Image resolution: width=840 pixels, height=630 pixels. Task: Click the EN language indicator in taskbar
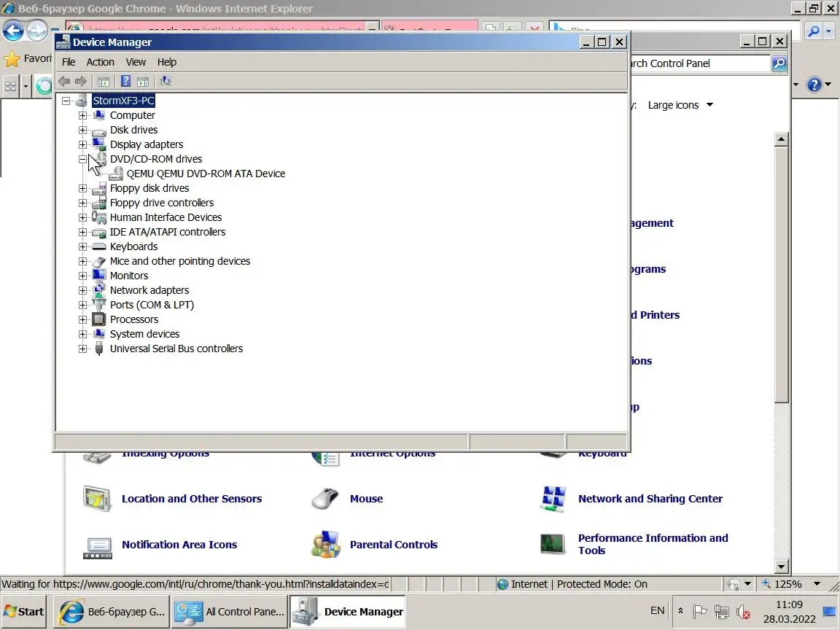click(x=657, y=611)
